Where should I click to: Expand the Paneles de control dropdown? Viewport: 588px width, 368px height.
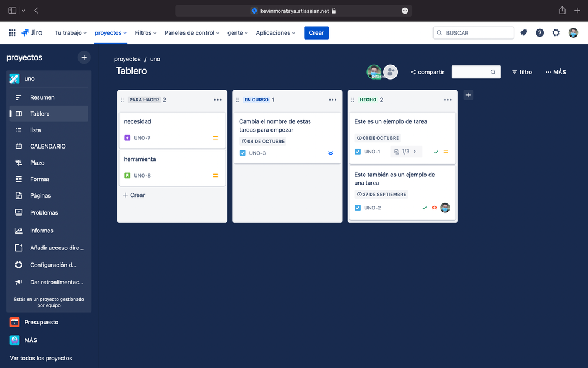pyautogui.click(x=191, y=32)
